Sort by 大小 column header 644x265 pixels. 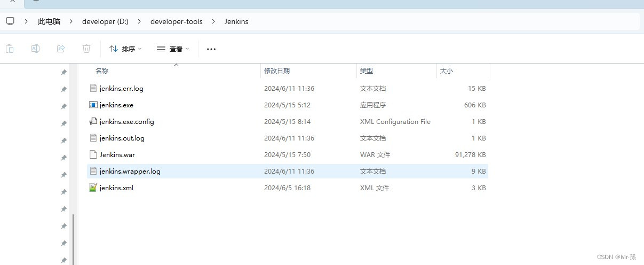pyautogui.click(x=447, y=71)
